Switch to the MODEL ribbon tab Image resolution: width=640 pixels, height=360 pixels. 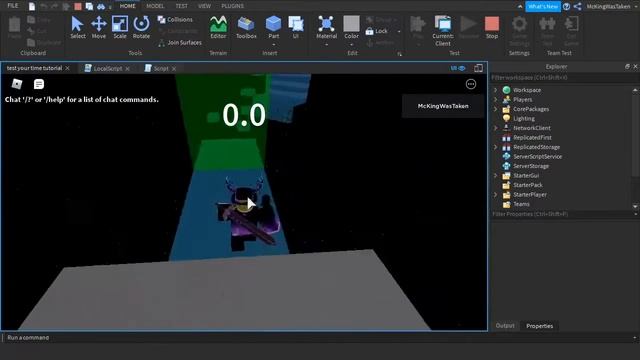pyautogui.click(x=155, y=6)
